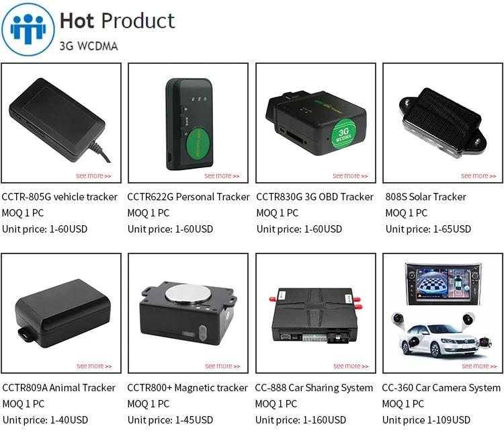504x445 pixels.
Task: Click the CCTR-805G vehicle tracker title
Action: click(x=59, y=197)
